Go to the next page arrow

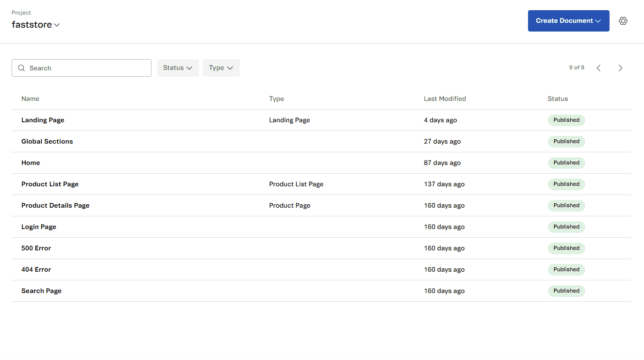pyautogui.click(x=620, y=68)
